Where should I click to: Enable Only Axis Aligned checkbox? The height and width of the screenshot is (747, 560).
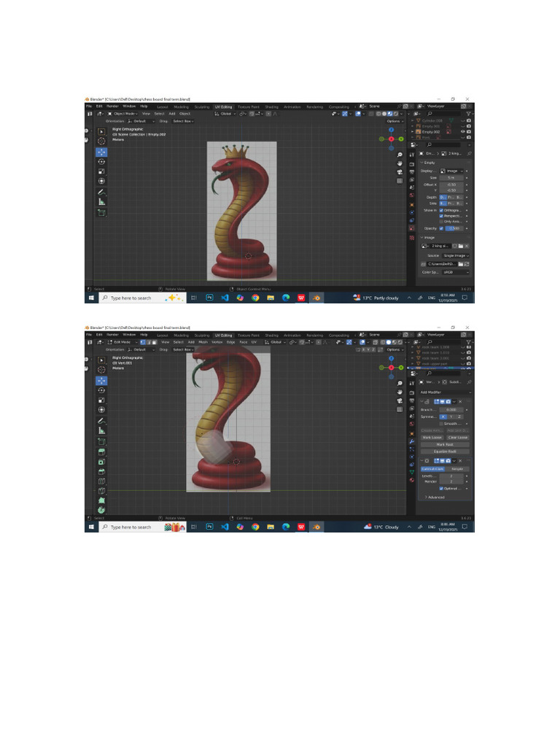click(441, 222)
